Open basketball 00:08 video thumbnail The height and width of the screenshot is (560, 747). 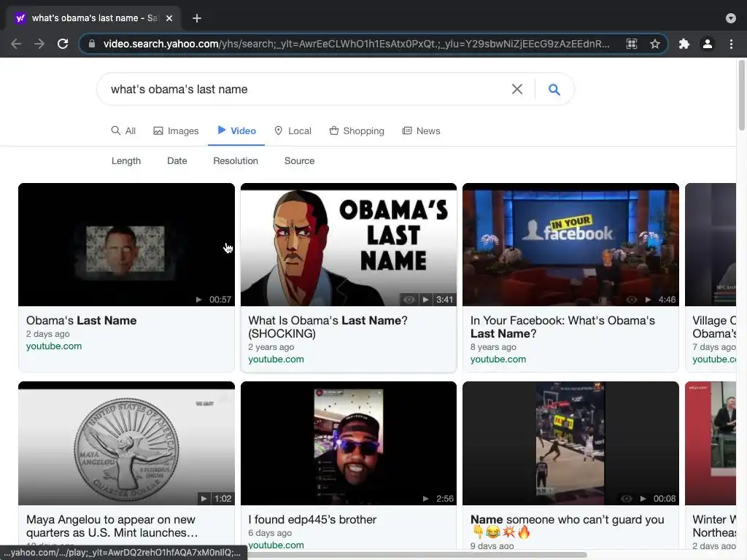pos(570,443)
